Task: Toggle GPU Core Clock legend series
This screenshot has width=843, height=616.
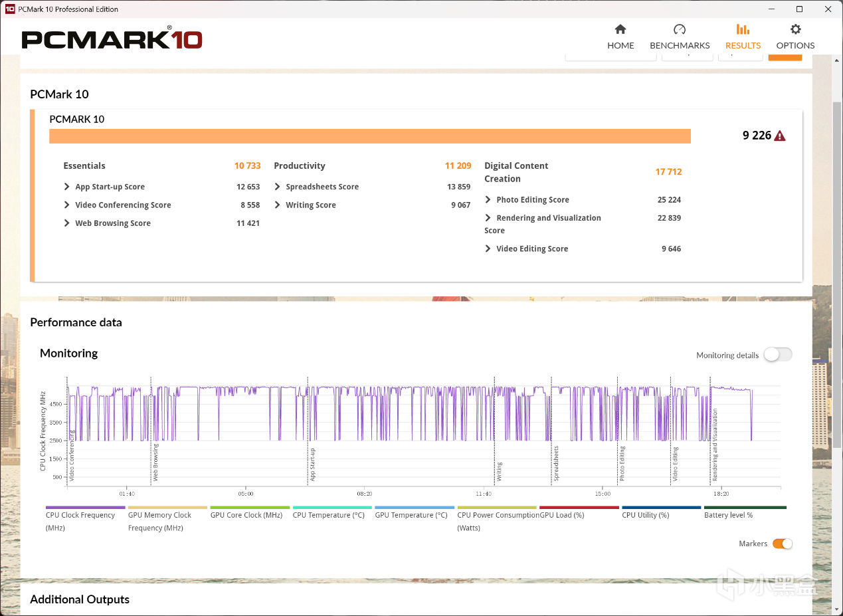Action: point(250,513)
